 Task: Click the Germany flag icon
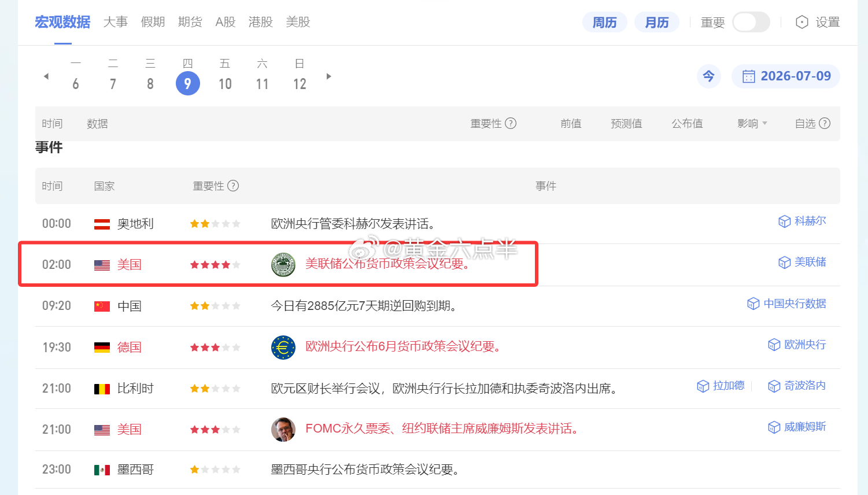[102, 348]
